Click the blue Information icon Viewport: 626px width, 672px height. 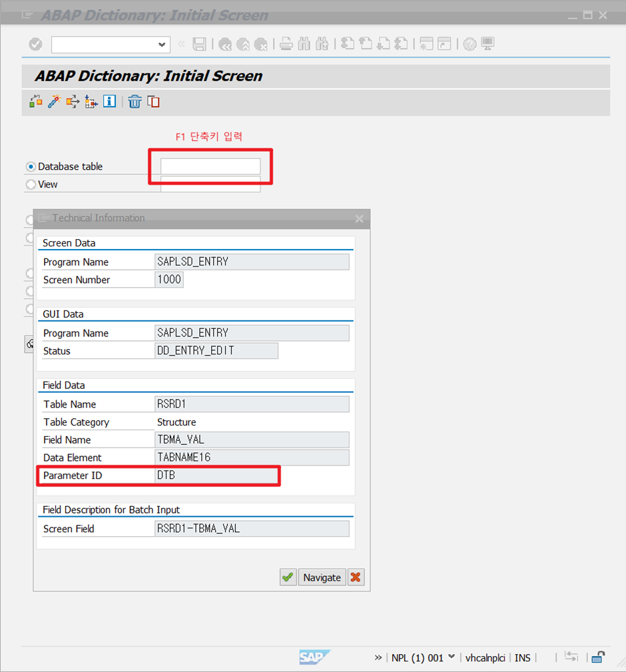click(109, 102)
